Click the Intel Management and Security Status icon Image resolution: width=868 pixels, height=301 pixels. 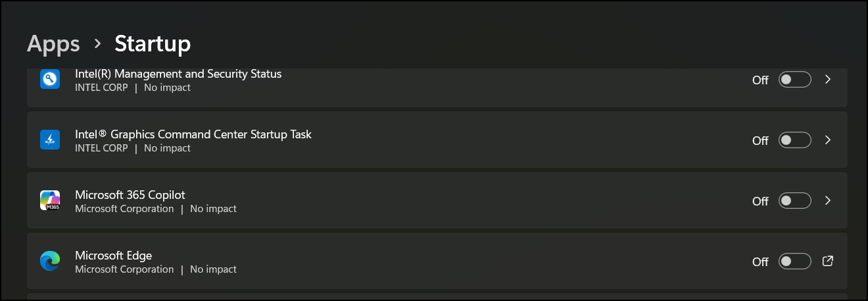(50, 79)
